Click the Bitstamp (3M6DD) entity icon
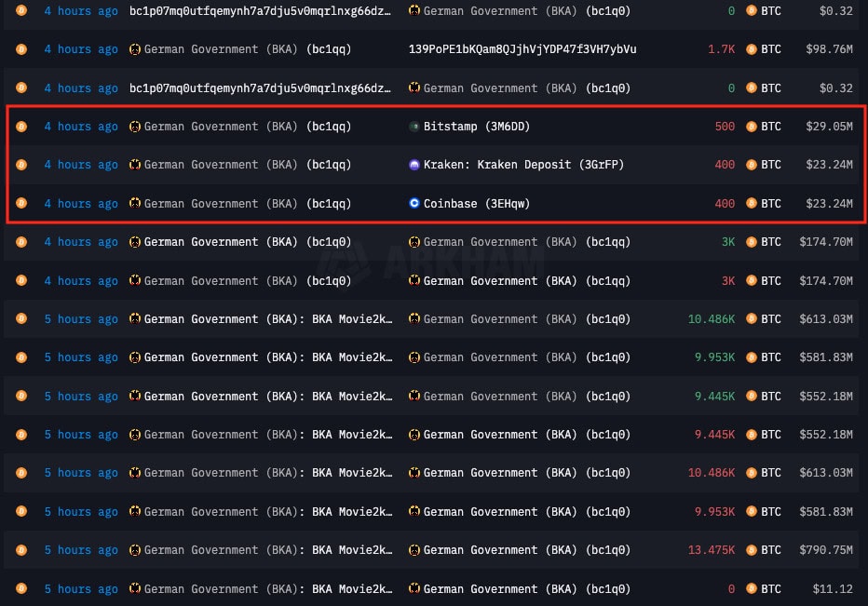Image resolution: width=868 pixels, height=606 pixels. [x=414, y=127]
